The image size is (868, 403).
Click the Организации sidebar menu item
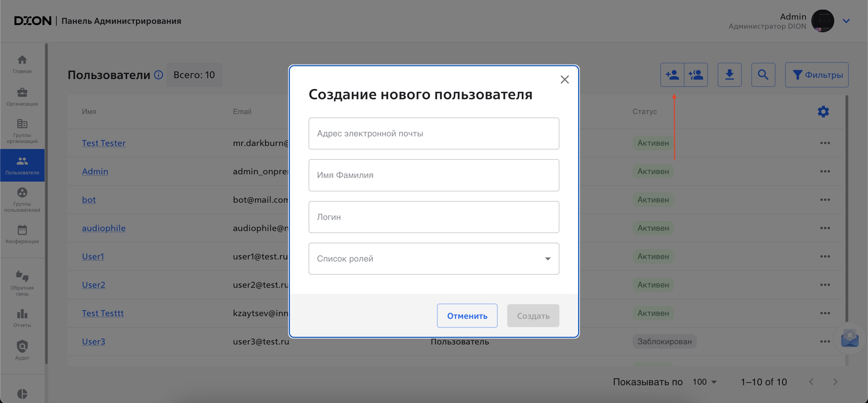pos(22,97)
